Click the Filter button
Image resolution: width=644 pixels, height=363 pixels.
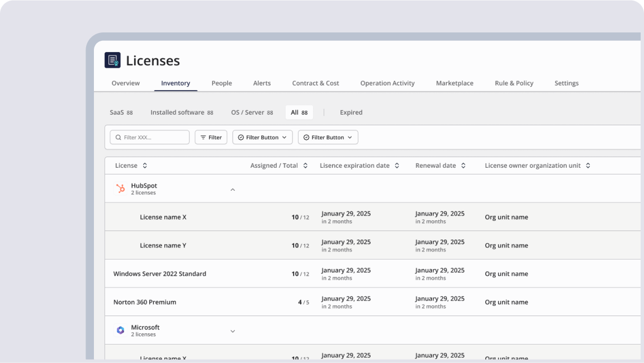tap(211, 138)
